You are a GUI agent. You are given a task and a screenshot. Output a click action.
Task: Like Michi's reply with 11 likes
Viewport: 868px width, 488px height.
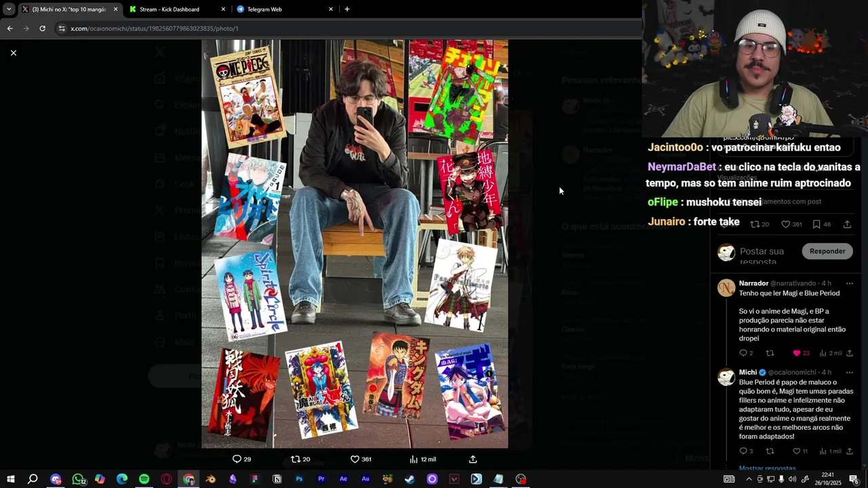click(800, 451)
